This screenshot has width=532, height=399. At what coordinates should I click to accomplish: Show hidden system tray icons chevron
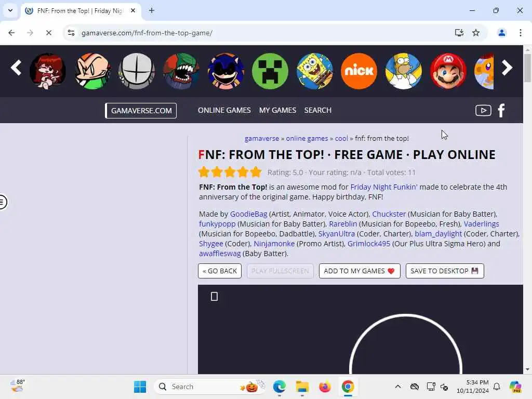click(x=398, y=387)
